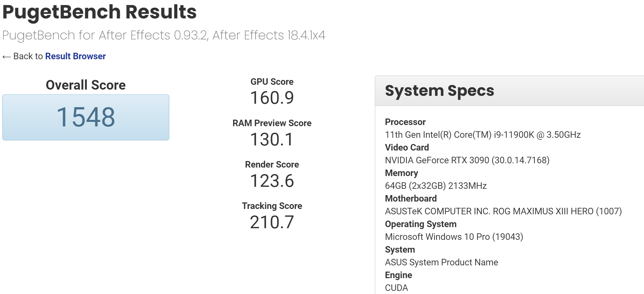Click the PugetBench Results page title
Viewport: 644px width, 294px height.
tap(99, 12)
